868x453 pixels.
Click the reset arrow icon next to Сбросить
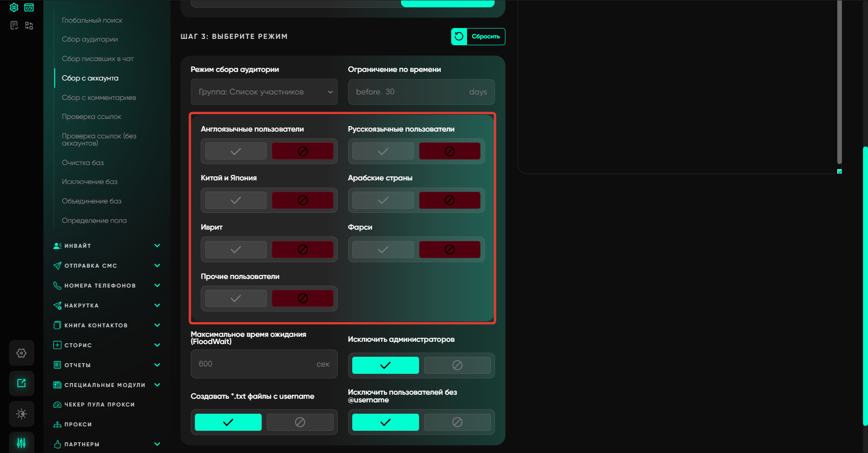(459, 37)
